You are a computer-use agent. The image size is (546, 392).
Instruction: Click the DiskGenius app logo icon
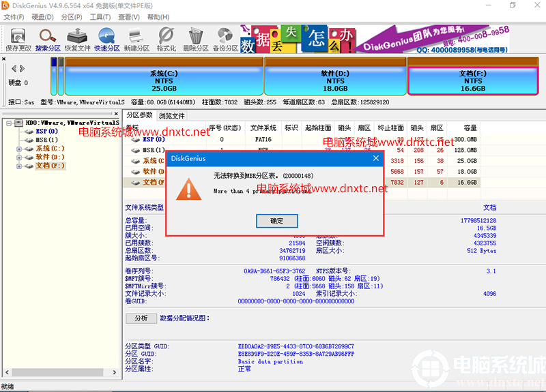[5, 5]
